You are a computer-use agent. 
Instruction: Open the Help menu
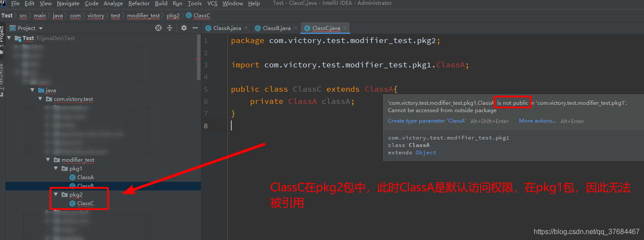pos(254,3)
